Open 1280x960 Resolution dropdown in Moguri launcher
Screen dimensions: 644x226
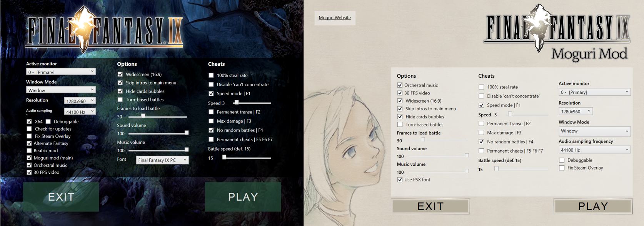tap(576, 111)
